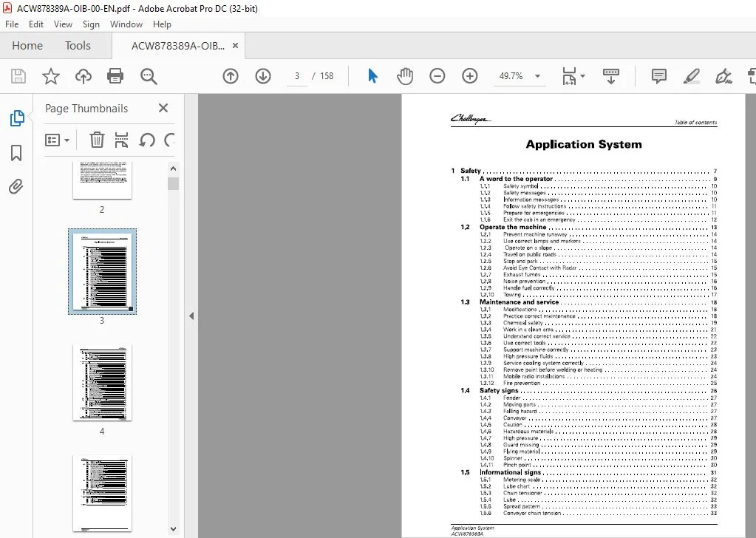Viewport: 756px width, 538px height.
Task: Click the Save file icon
Action: pos(18,76)
